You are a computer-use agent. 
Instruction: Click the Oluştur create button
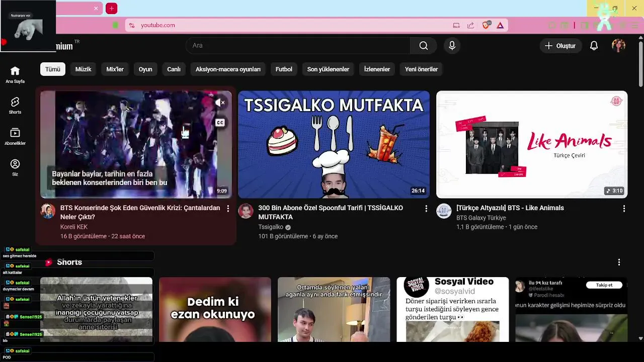point(561,46)
